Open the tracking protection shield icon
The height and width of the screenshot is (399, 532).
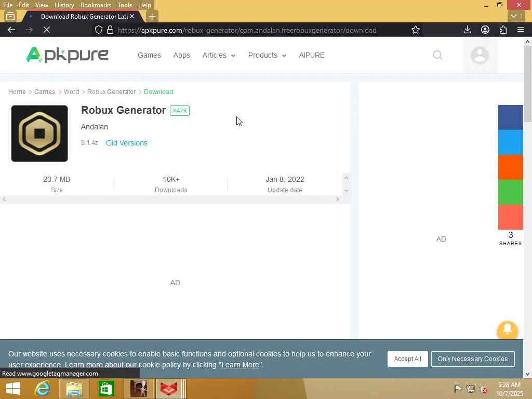coord(98,30)
